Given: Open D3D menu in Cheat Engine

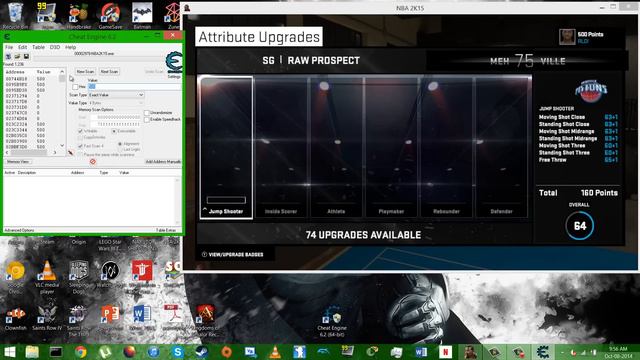Looking at the screenshot, I should [x=55, y=47].
